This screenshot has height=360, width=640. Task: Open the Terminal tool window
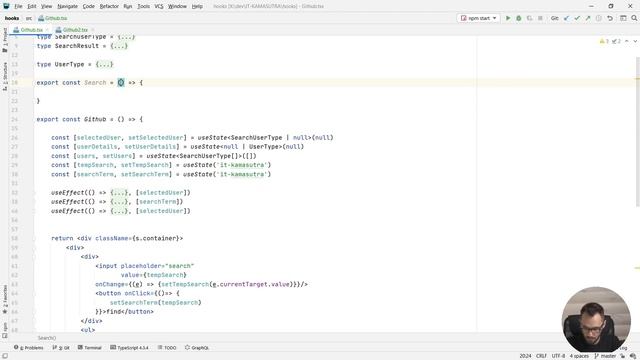tap(89, 348)
